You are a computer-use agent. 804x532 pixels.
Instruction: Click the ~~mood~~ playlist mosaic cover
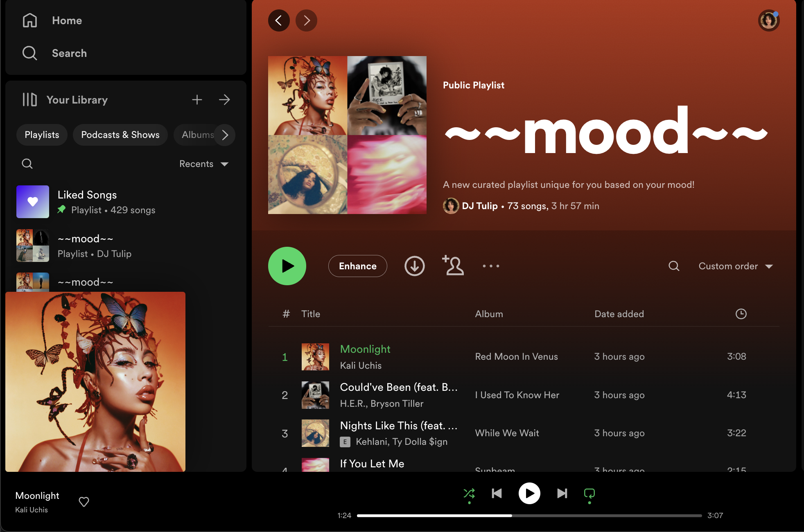pos(347,135)
